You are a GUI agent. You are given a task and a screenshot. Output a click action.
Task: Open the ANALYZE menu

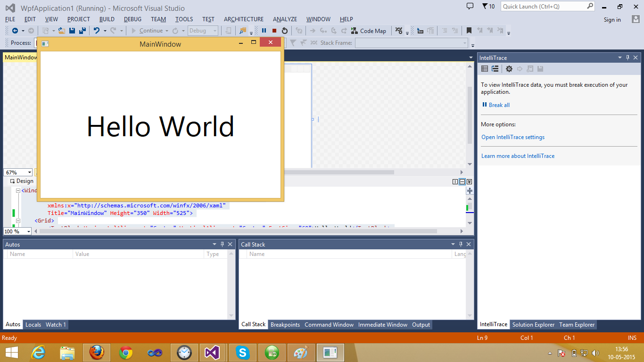click(285, 19)
